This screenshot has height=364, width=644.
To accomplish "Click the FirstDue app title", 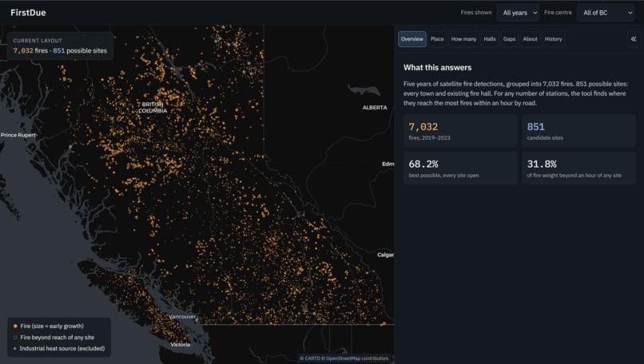I will pyautogui.click(x=28, y=13).
